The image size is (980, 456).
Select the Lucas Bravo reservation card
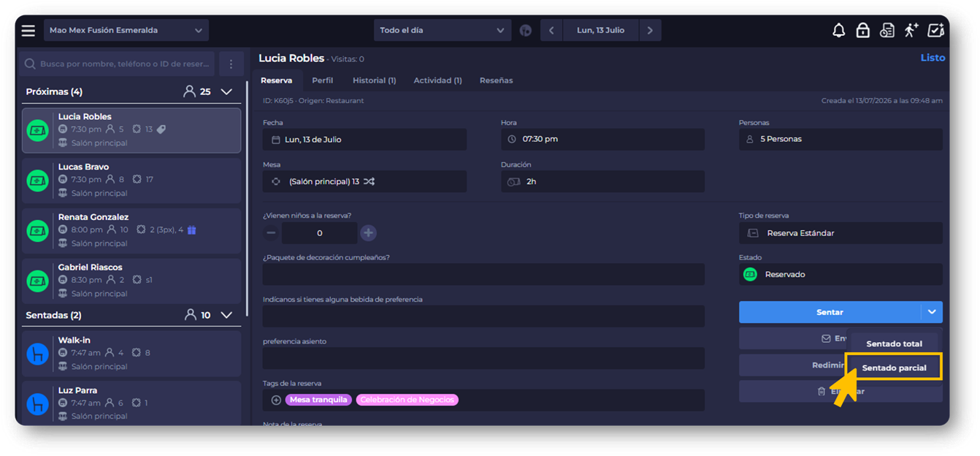pyautogui.click(x=131, y=180)
